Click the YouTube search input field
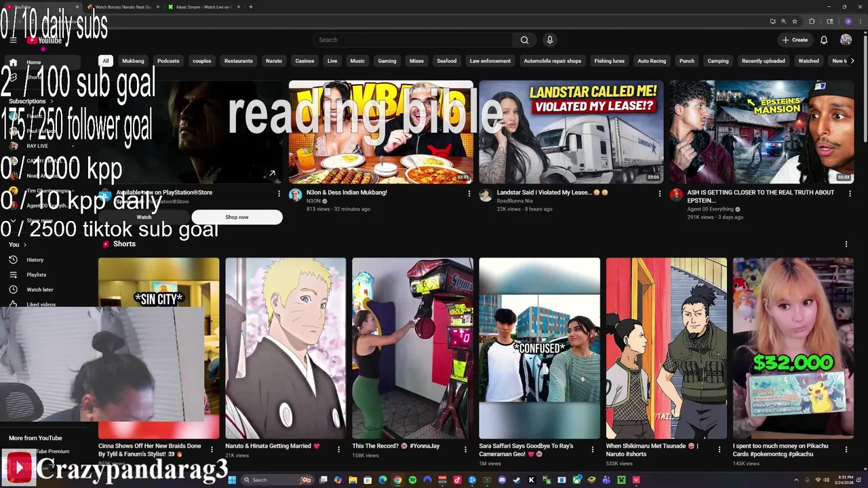This screenshot has height=488, width=868. pyautogui.click(x=414, y=40)
